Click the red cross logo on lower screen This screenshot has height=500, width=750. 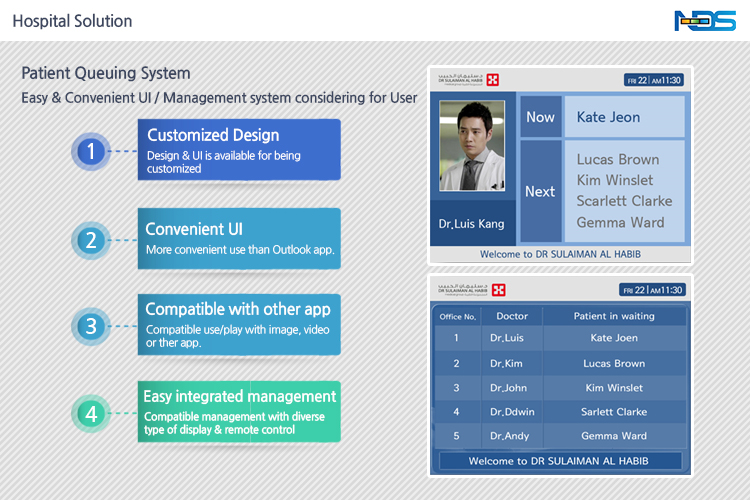[499, 290]
